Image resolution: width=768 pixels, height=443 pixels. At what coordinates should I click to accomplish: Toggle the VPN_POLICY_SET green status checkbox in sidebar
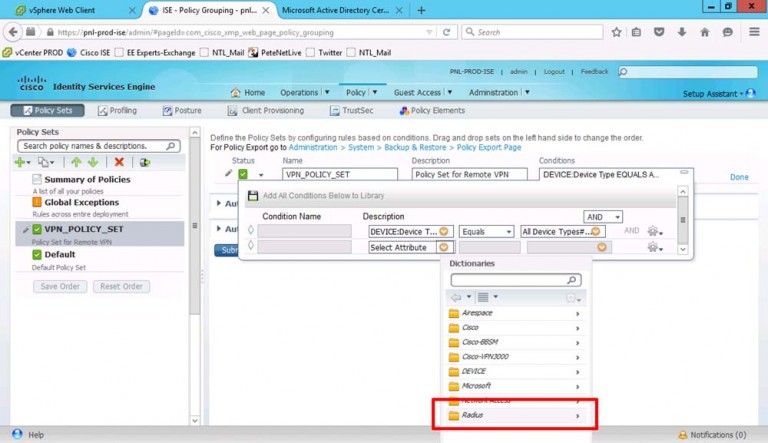(x=37, y=229)
